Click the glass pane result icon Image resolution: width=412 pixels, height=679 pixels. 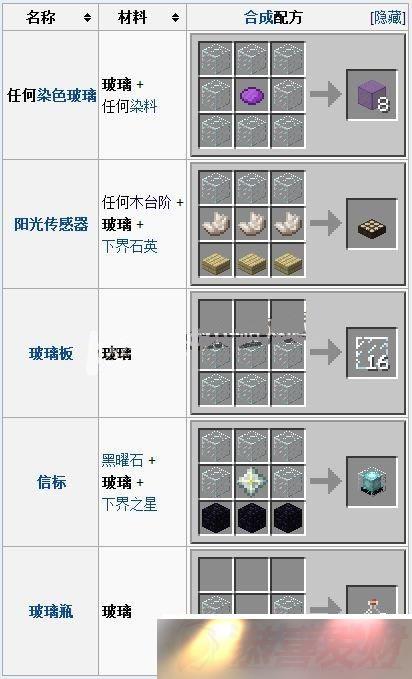372,353
